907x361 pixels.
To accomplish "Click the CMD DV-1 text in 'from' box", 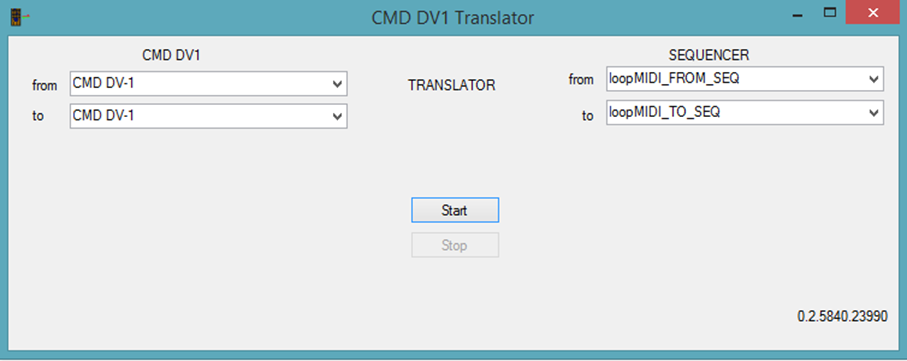I will tap(104, 84).
